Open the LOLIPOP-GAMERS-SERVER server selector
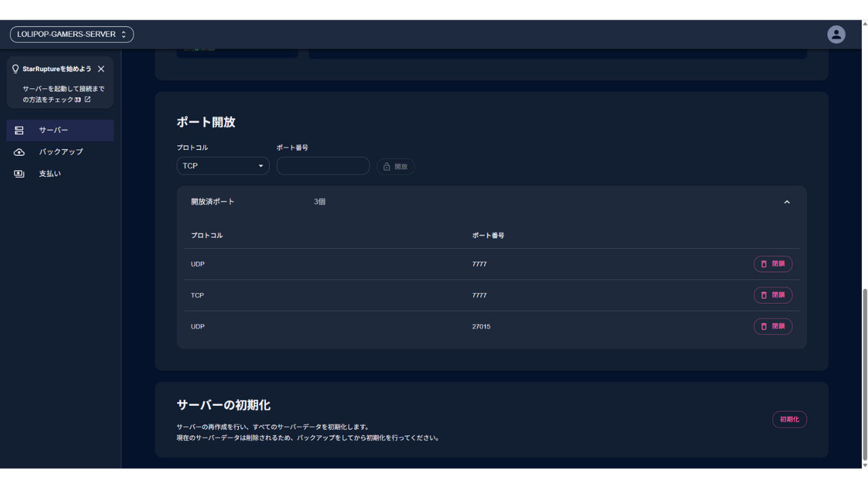Image resolution: width=868 pixels, height=488 pixels. tap(72, 35)
